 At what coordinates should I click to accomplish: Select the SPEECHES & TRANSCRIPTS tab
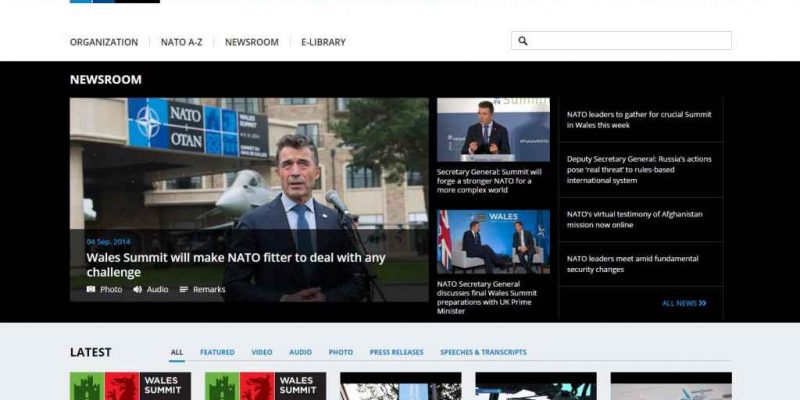coord(483,352)
